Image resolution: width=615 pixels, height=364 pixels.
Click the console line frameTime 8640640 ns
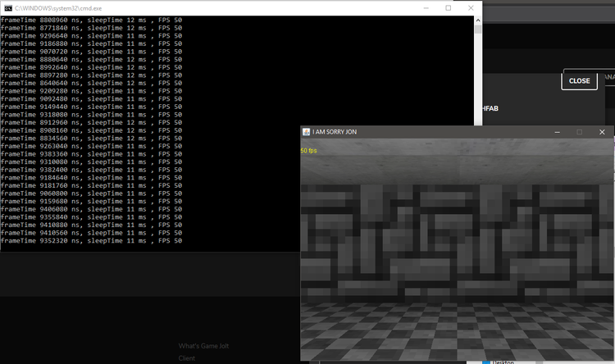click(x=91, y=83)
